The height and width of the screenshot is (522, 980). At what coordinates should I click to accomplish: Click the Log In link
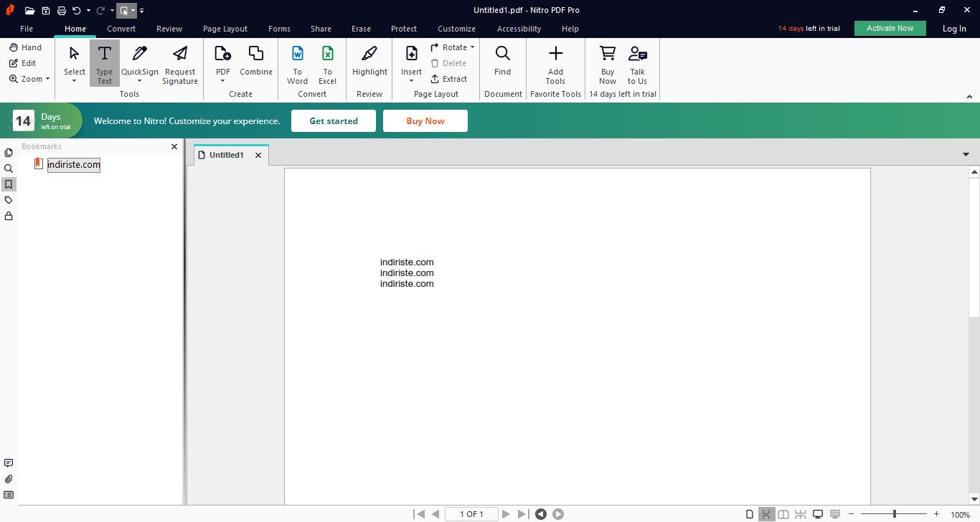click(954, 29)
